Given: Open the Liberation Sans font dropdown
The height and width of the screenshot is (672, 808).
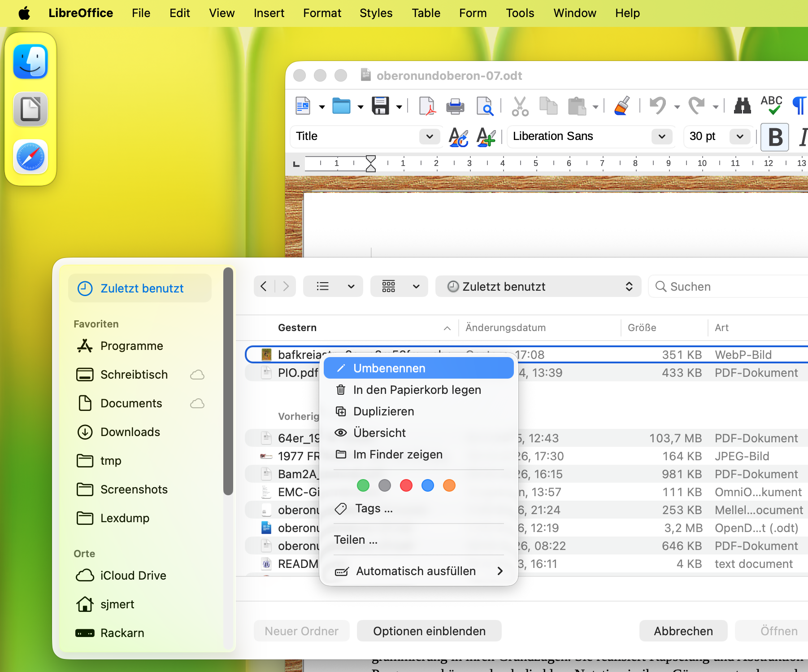Looking at the screenshot, I should click(661, 136).
